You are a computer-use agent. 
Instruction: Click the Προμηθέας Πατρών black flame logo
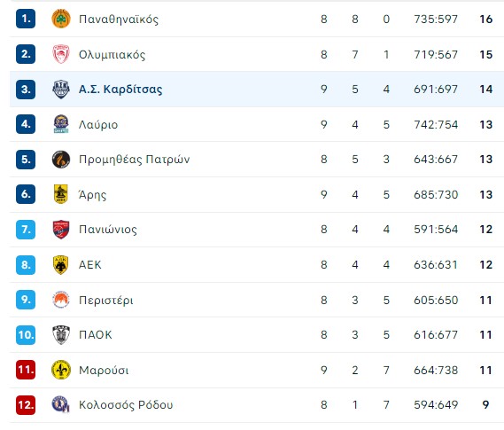click(61, 160)
